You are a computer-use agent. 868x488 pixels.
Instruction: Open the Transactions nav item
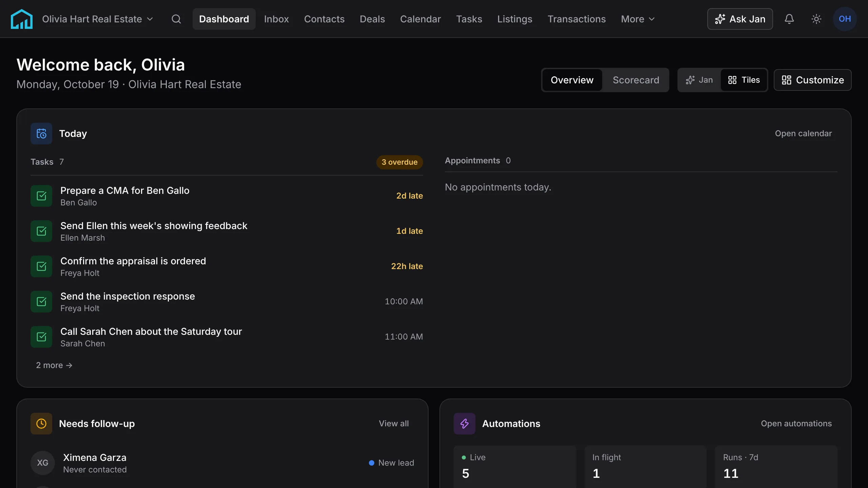point(576,19)
